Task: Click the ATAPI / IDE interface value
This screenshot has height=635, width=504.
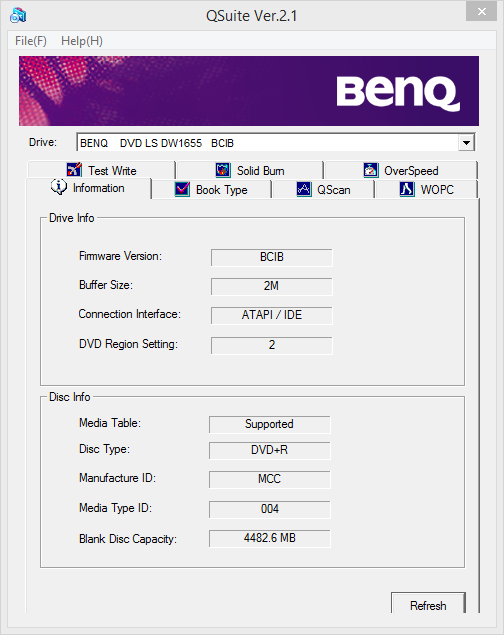Action: tap(272, 315)
